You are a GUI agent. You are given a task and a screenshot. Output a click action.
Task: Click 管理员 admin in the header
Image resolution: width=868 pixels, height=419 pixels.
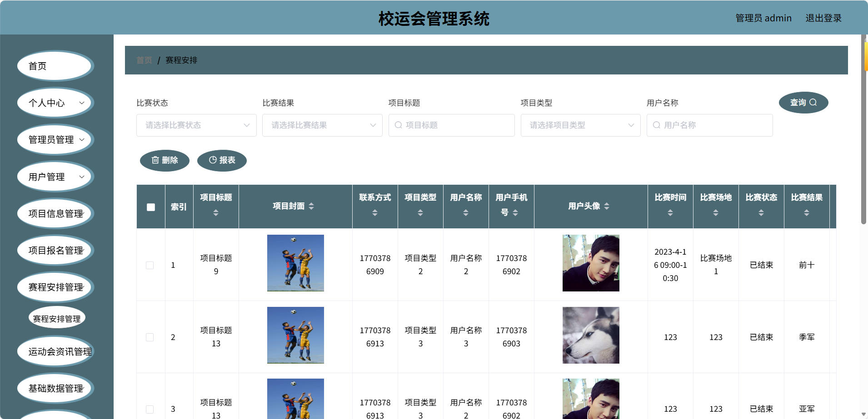[x=763, y=18]
